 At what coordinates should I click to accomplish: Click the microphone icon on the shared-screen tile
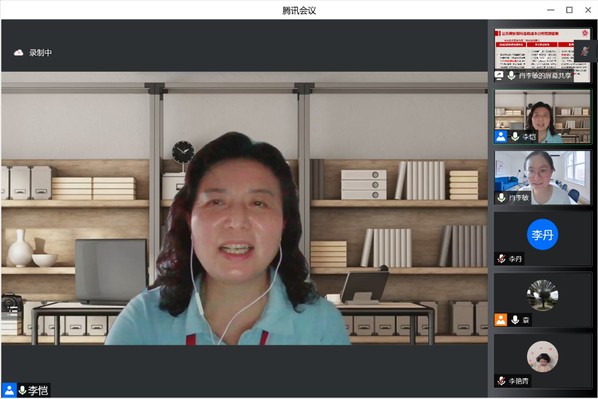coord(511,75)
